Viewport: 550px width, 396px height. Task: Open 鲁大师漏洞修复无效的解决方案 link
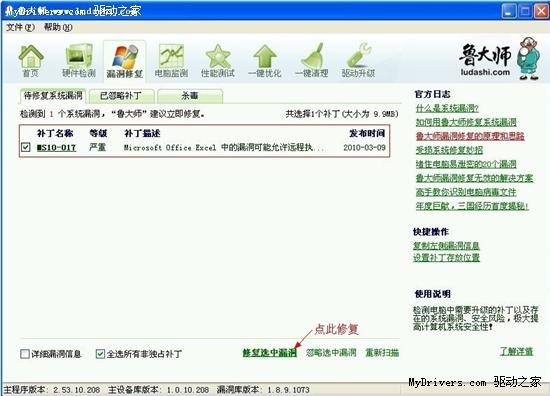click(474, 178)
